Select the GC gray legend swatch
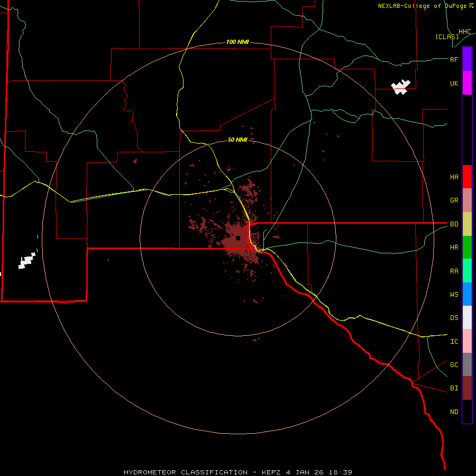 [467, 364]
